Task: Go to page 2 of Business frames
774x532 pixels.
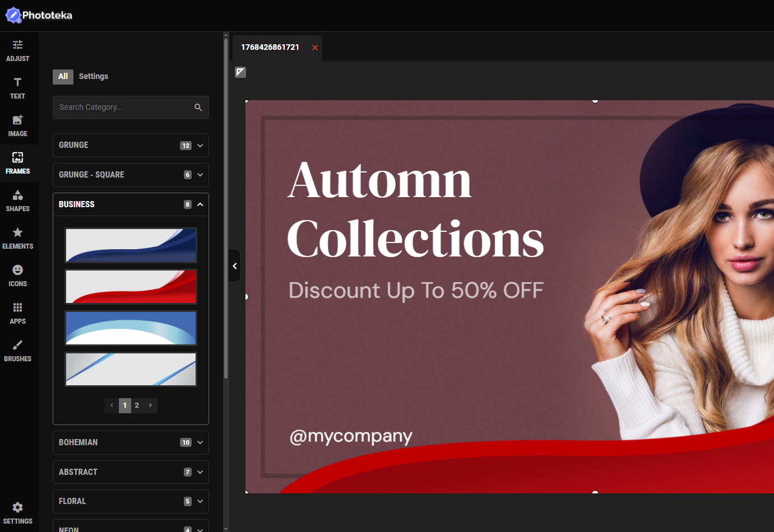Action: pyautogui.click(x=137, y=405)
